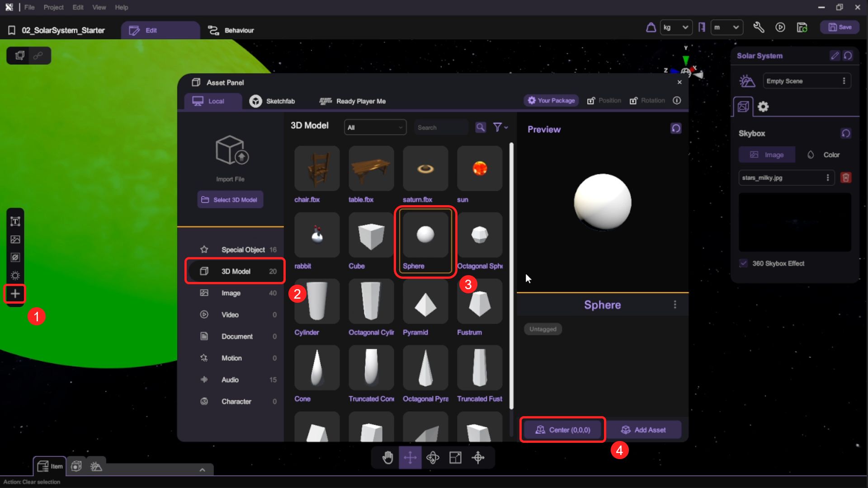This screenshot has width=868, height=488.
Task: Select the scale tool in bottom toolbar
Action: click(455, 458)
